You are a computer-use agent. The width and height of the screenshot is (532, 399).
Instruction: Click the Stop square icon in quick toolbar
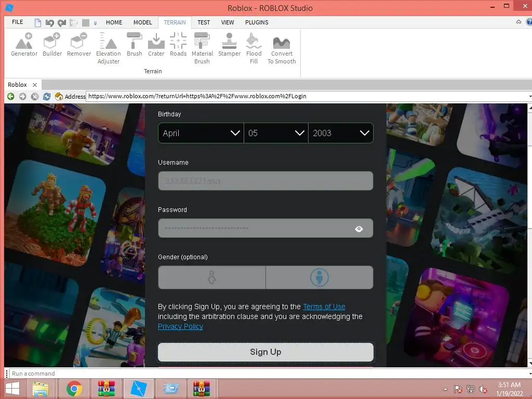click(86, 23)
